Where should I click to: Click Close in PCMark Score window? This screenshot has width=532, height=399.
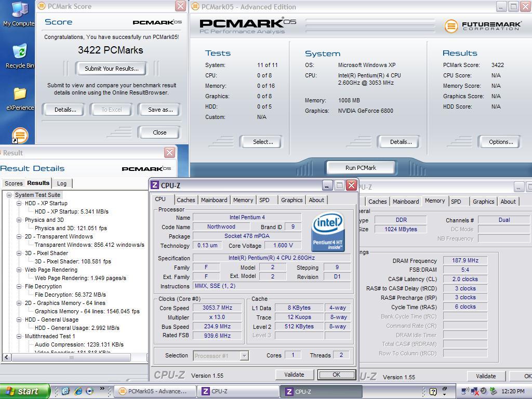coord(159,132)
